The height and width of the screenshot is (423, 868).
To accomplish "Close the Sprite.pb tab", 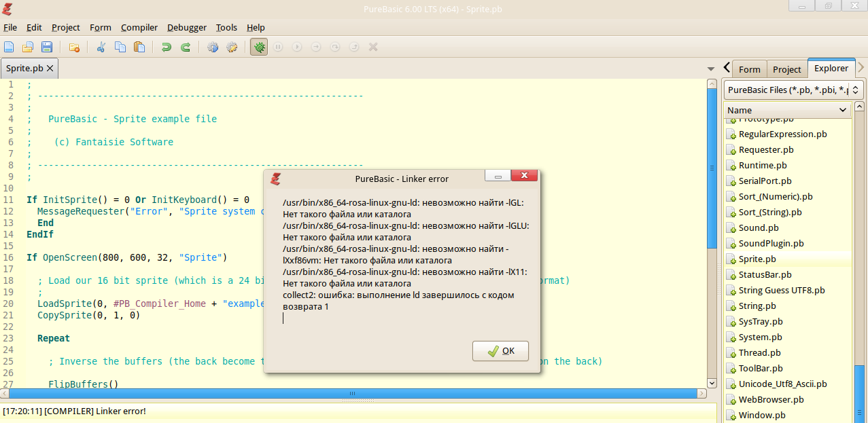I will (50, 69).
